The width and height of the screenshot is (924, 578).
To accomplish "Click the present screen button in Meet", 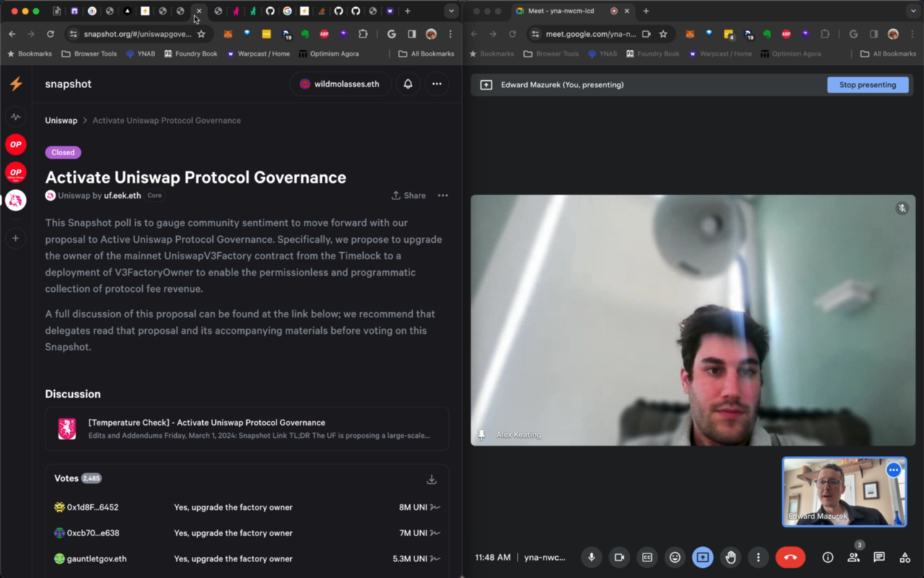I will pyautogui.click(x=703, y=557).
